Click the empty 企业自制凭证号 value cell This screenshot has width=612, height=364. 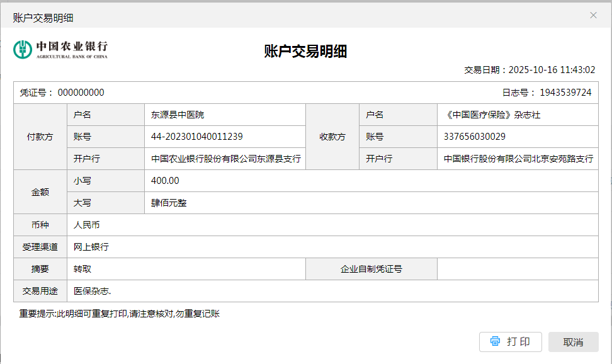(517, 269)
